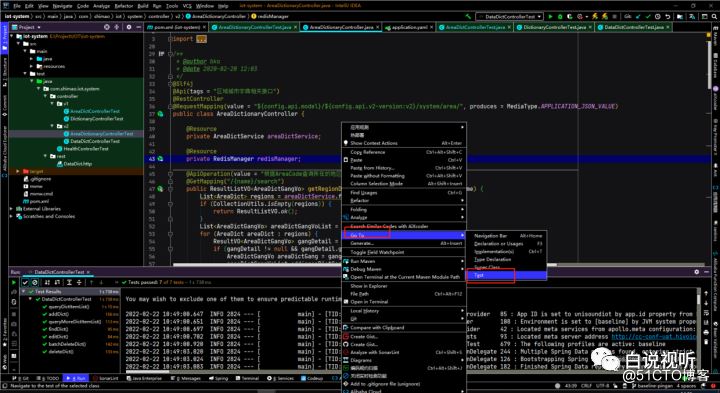Screen dimensions: 720x393
Task: Click expand all icon in test toolbar
Action: [69, 282]
